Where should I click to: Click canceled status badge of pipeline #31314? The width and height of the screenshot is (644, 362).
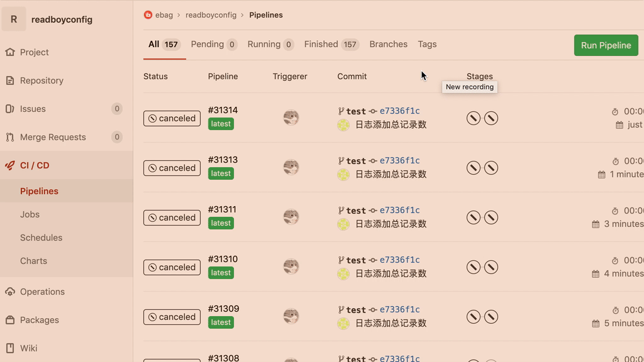[172, 118]
